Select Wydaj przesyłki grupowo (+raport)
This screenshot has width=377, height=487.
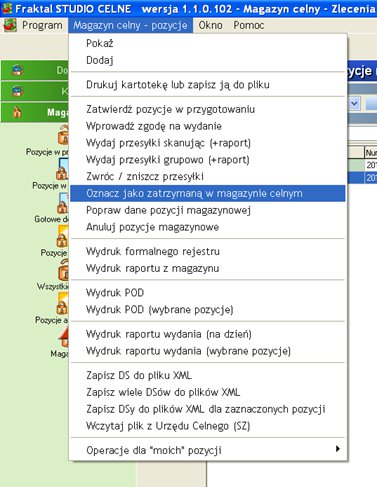click(x=207, y=160)
